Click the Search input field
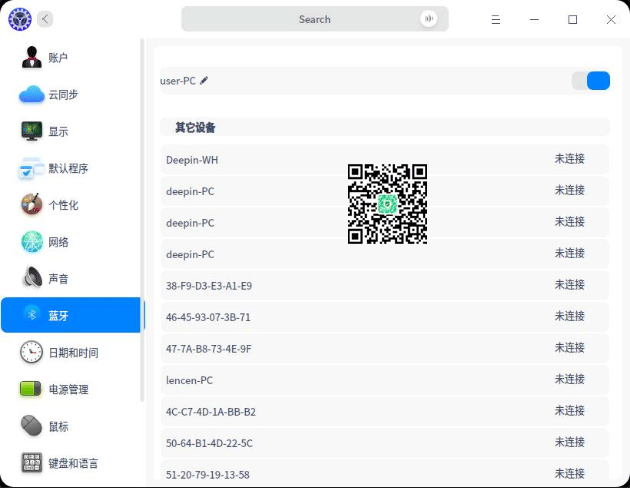Image resolution: width=630 pixels, height=488 pixels. click(x=315, y=19)
